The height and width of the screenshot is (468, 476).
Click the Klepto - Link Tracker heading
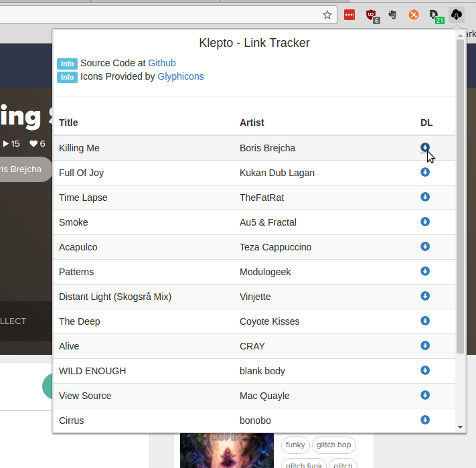coord(254,43)
